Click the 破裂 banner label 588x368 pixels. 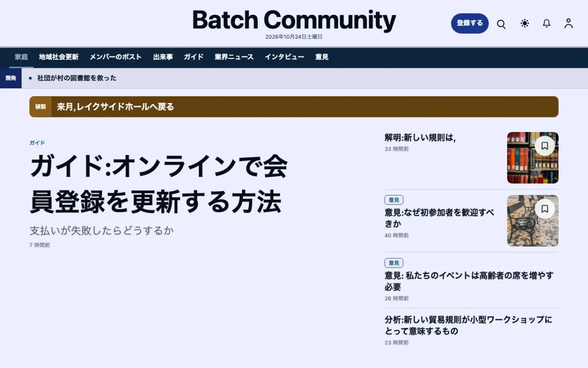[40, 106]
